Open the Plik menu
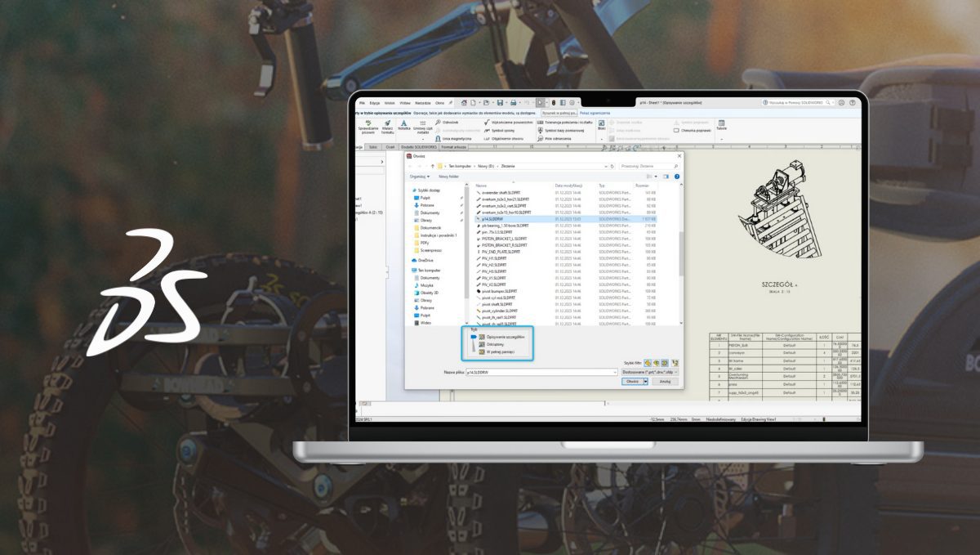This screenshot has height=555, width=980. point(362,103)
